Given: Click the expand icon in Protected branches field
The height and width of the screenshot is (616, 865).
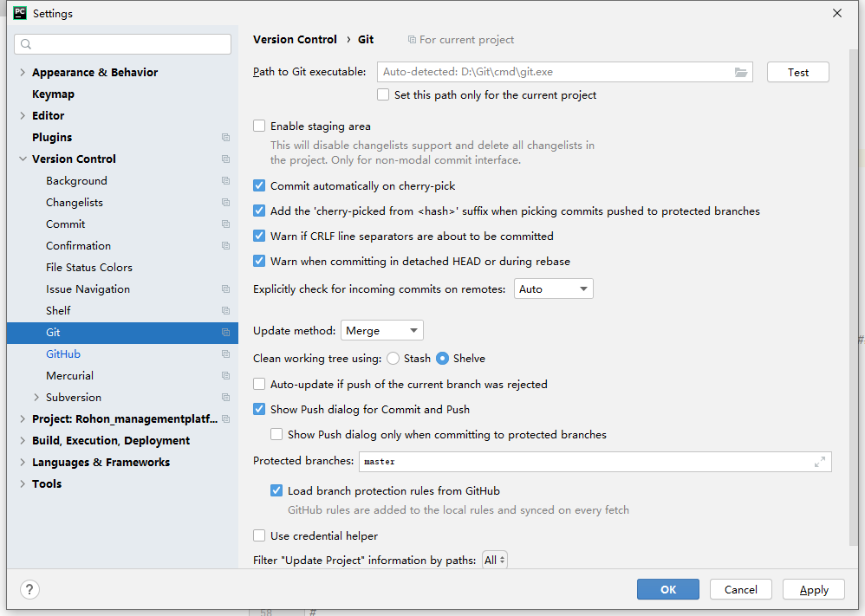Looking at the screenshot, I should click(820, 462).
